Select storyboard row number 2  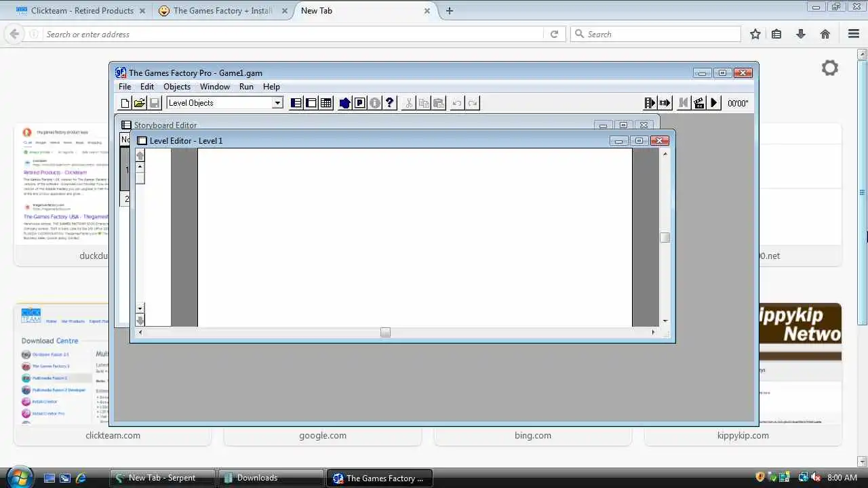125,199
